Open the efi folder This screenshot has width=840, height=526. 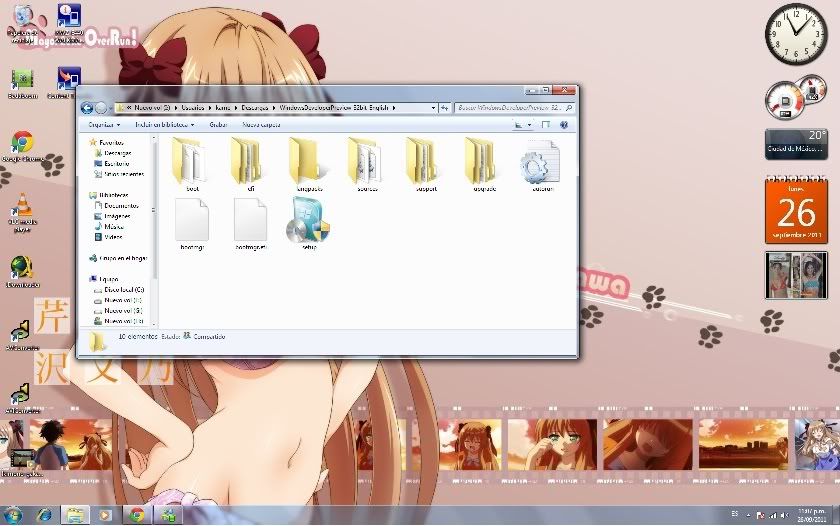pos(250,162)
